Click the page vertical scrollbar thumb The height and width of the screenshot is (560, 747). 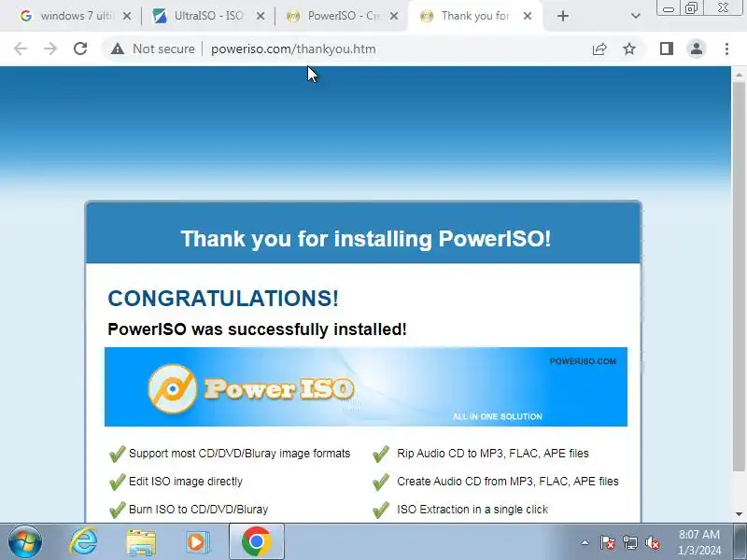739,276
